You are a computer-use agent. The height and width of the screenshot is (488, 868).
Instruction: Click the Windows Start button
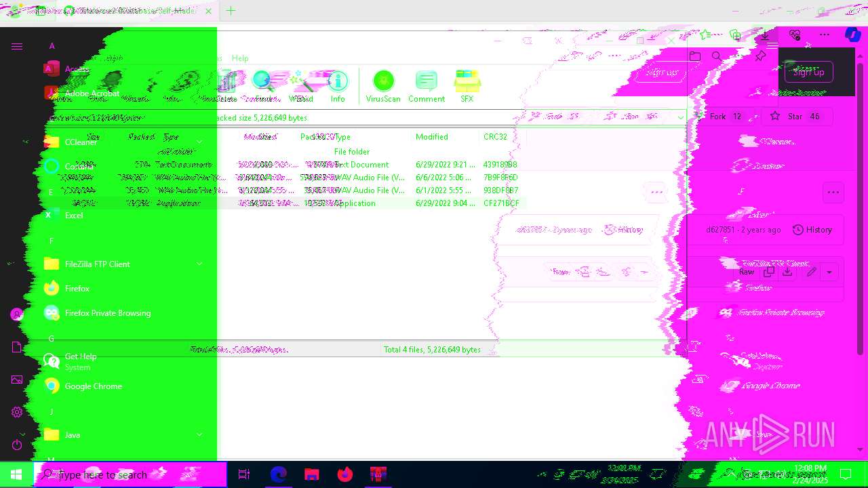click(x=16, y=474)
